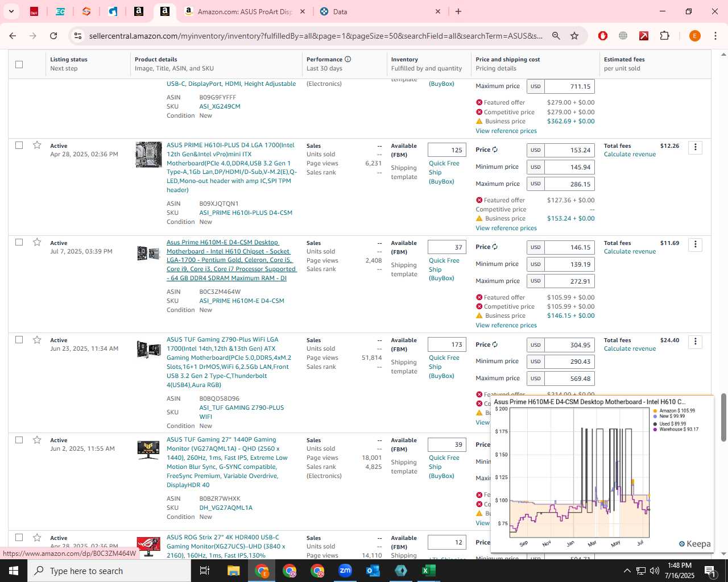The height and width of the screenshot is (582, 728).
Task: Switch to the Amazon.com ASUS ProArt tab
Action: point(245,11)
